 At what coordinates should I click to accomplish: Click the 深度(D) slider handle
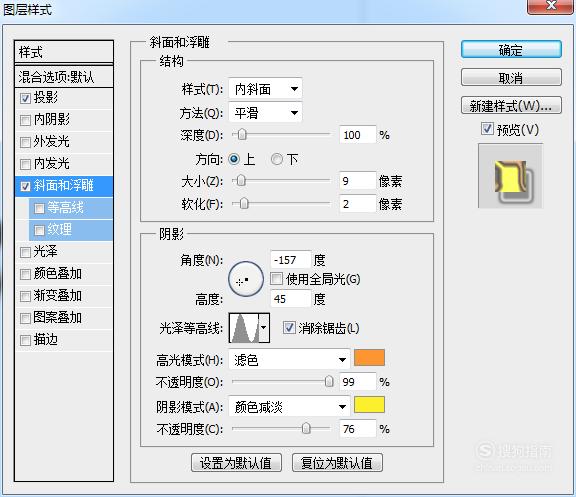pyautogui.click(x=242, y=135)
